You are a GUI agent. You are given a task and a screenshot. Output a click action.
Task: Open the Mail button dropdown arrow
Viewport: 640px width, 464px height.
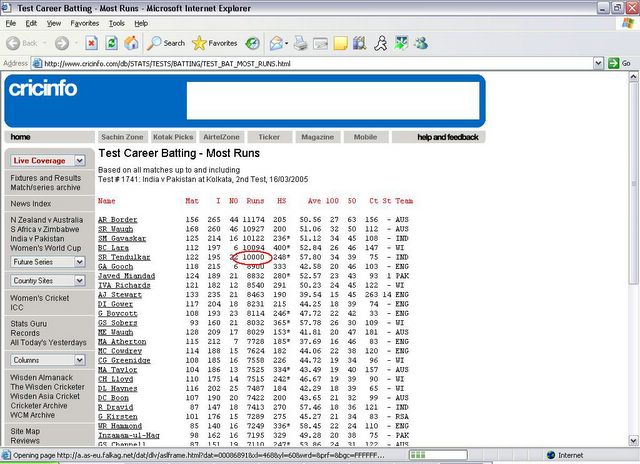[287, 43]
